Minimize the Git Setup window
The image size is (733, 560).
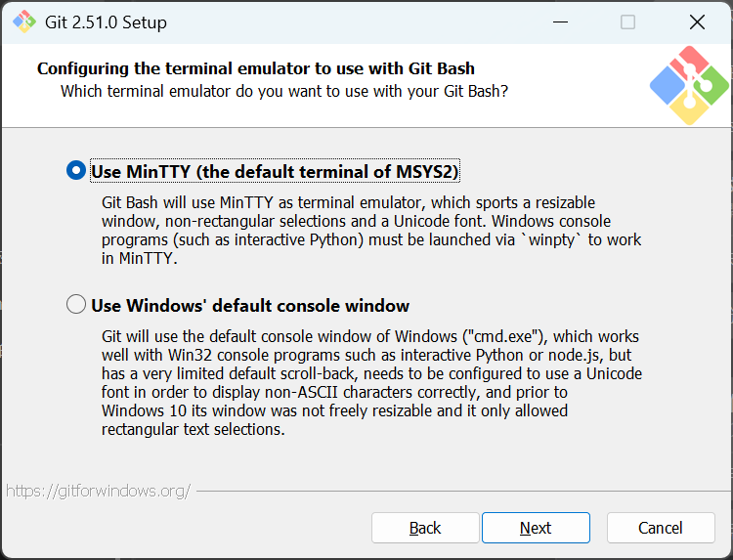point(560,22)
